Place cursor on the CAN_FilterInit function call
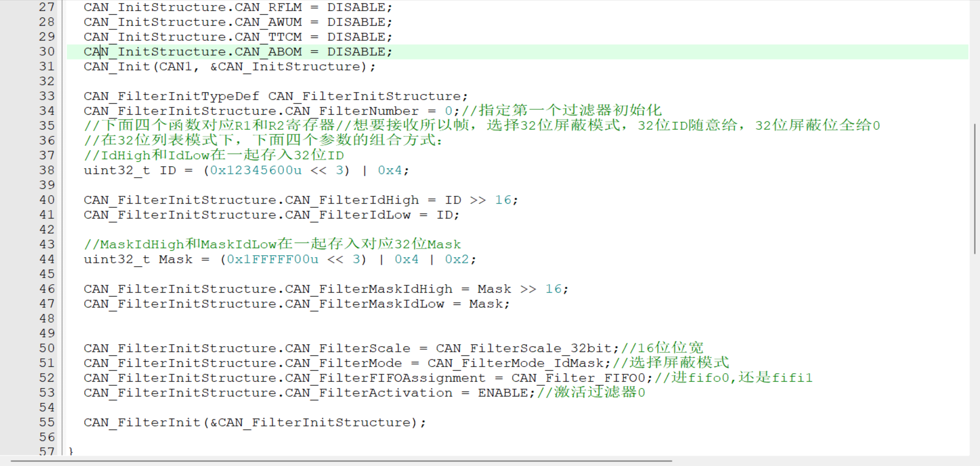The height and width of the screenshot is (466, 980). coord(142,422)
